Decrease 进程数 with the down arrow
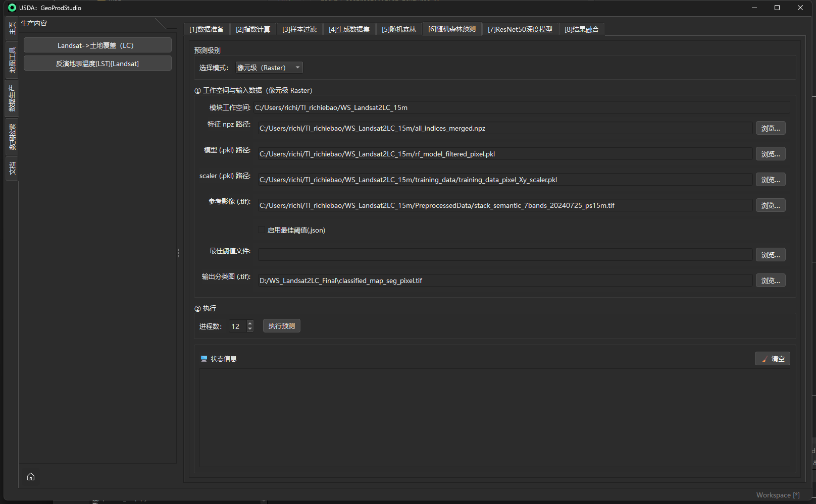 (250, 329)
